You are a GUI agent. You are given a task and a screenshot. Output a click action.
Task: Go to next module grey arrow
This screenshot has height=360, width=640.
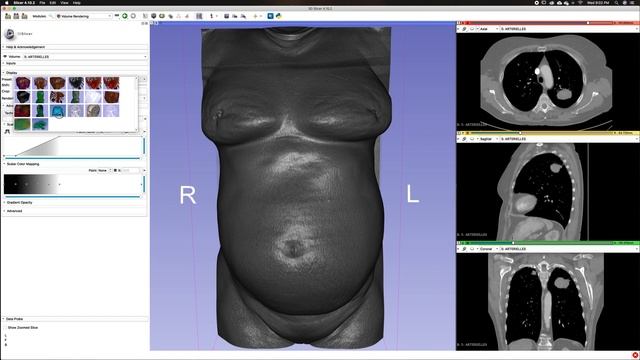point(133,16)
